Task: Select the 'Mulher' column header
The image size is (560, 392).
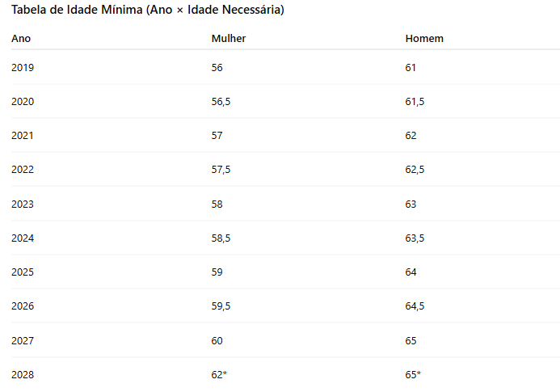Action: click(229, 38)
